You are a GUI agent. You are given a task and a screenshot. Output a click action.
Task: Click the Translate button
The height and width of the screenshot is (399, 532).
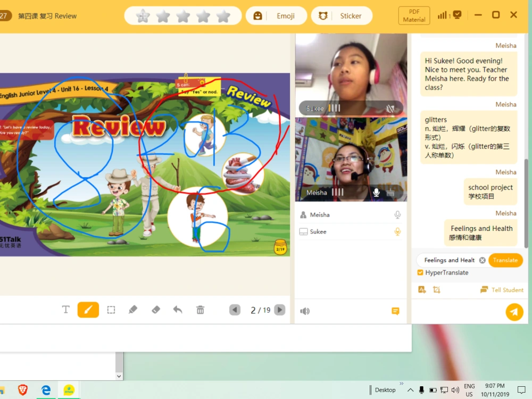[505, 260]
